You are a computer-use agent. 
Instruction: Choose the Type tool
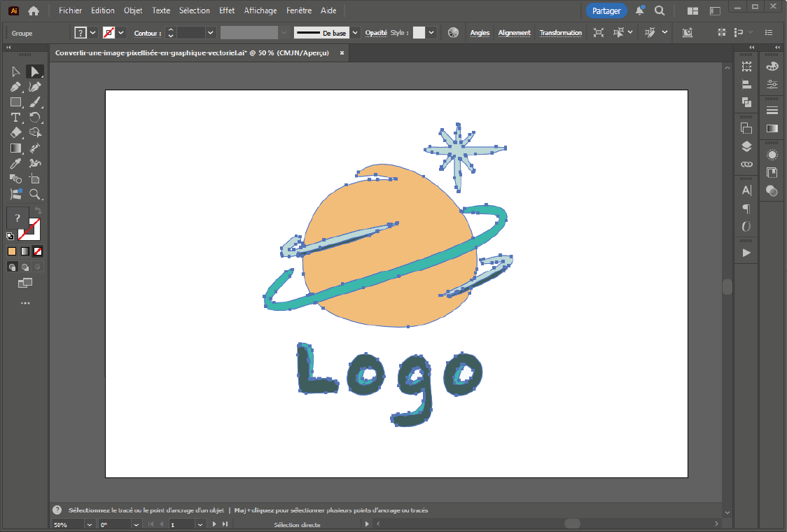tap(15, 118)
